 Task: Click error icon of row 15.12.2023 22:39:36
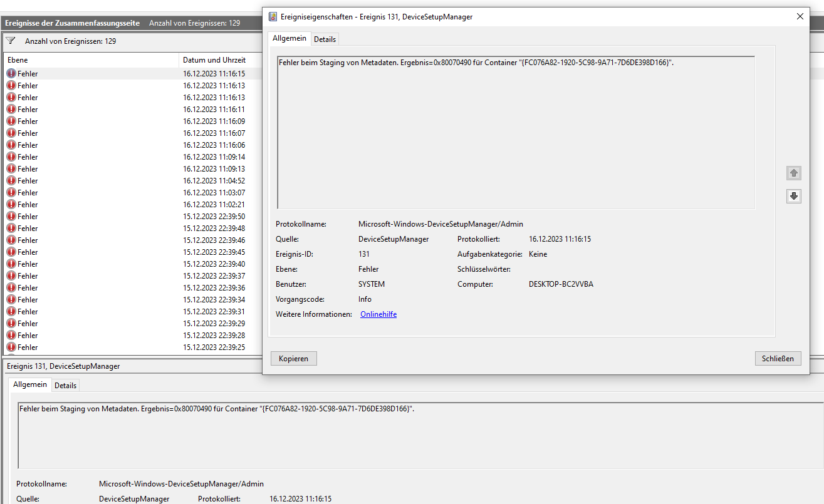11,287
